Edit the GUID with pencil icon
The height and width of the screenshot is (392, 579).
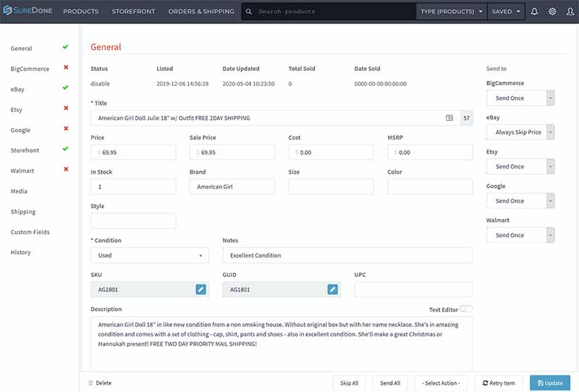coord(333,289)
